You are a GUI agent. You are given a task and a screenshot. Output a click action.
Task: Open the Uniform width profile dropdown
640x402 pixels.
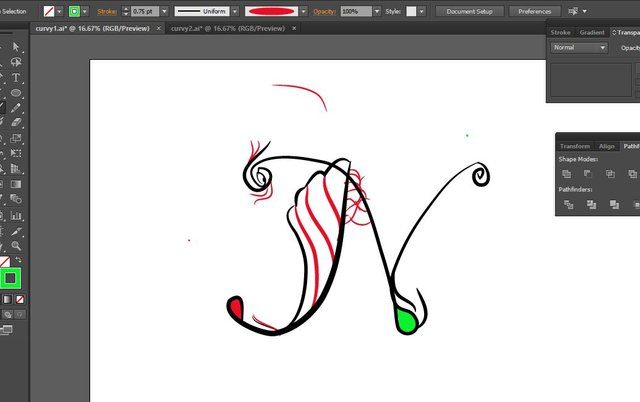click(x=235, y=11)
